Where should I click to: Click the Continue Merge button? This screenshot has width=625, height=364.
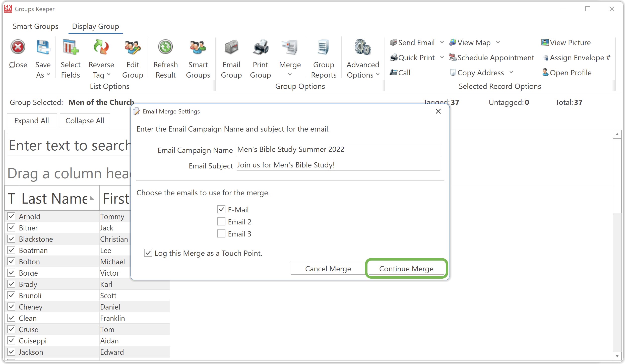(406, 268)
